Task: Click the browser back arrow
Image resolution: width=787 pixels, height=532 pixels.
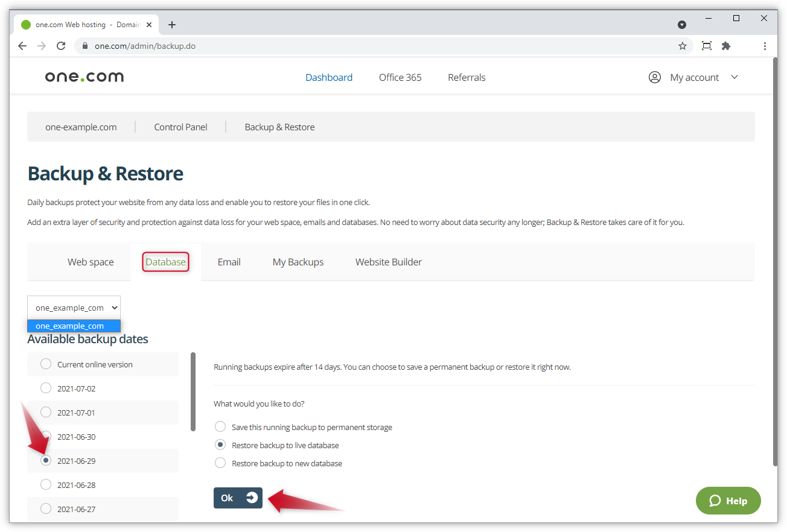Action: (22, 45)
